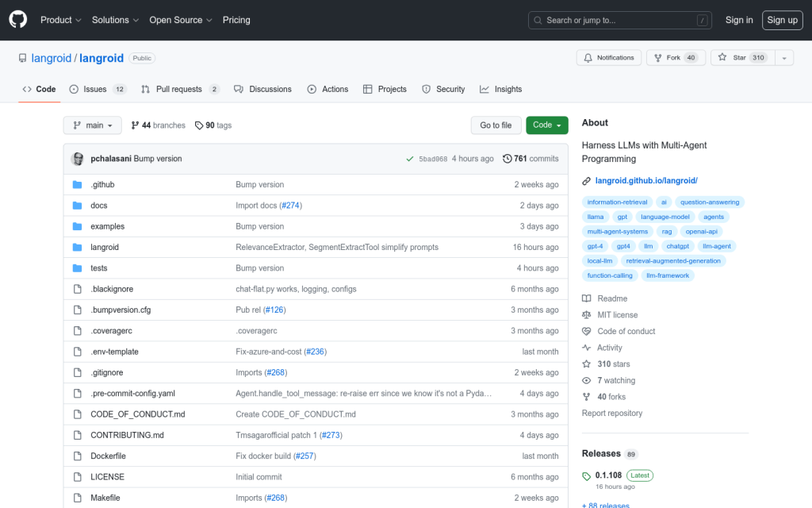Click the information-retrieval topic tag

pyautogui.click(x=617, y=202)
